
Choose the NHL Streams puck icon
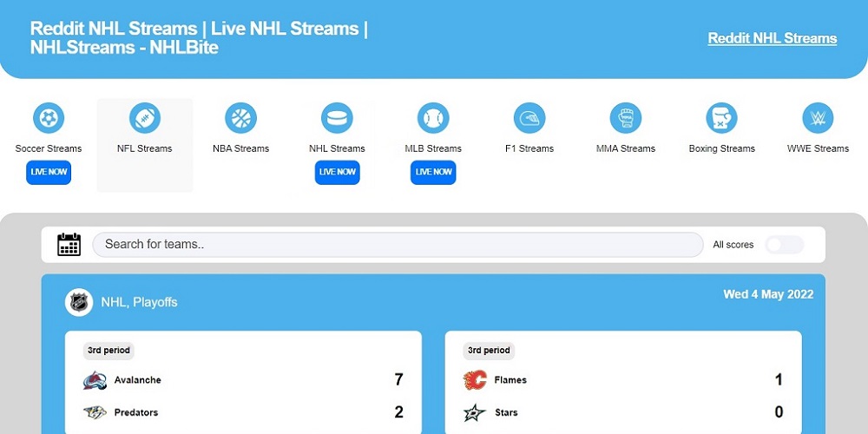[x=337, y=118]
